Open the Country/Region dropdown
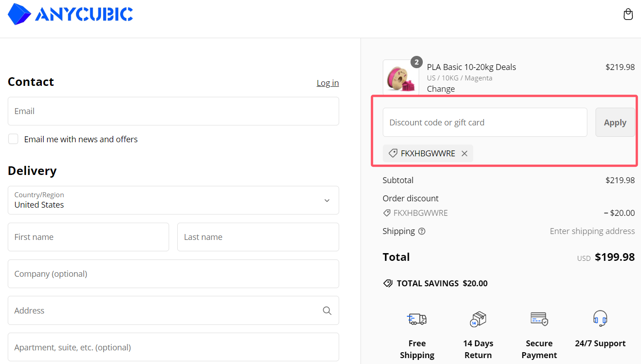Viewport: 641px width, 364px height. (x=173, y=200)
